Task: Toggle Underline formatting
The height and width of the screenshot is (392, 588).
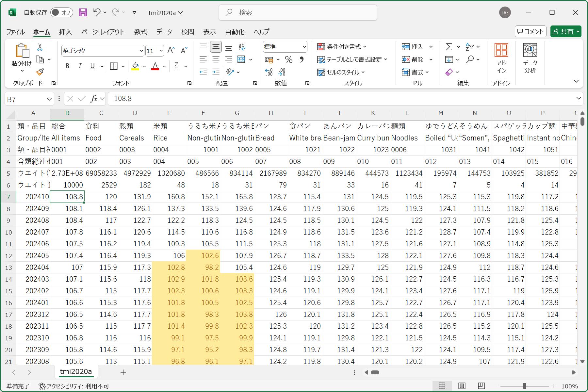Action: pyautogui.click(x=92, y=66)
